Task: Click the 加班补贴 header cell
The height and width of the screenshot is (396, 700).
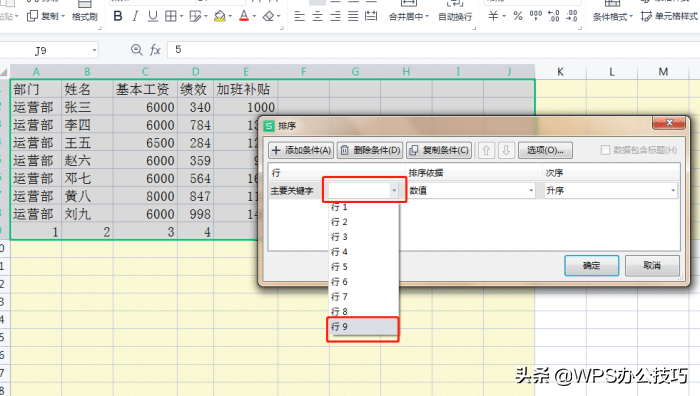Action: click(x=246, y=89)
